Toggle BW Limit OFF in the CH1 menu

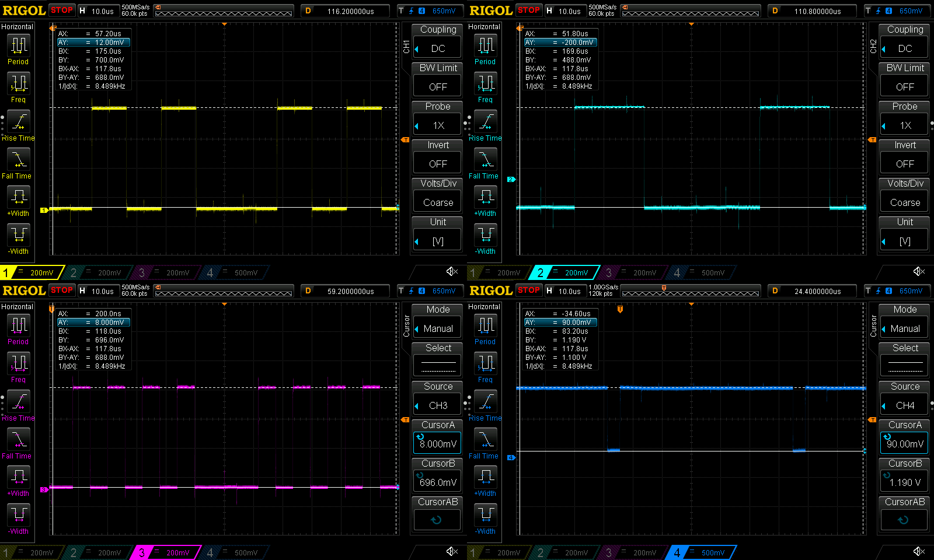[x=438, y=86]
